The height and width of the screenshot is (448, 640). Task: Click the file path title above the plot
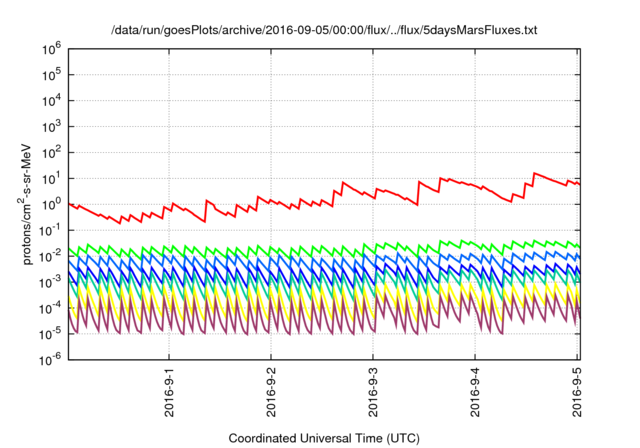pos(324,30)
